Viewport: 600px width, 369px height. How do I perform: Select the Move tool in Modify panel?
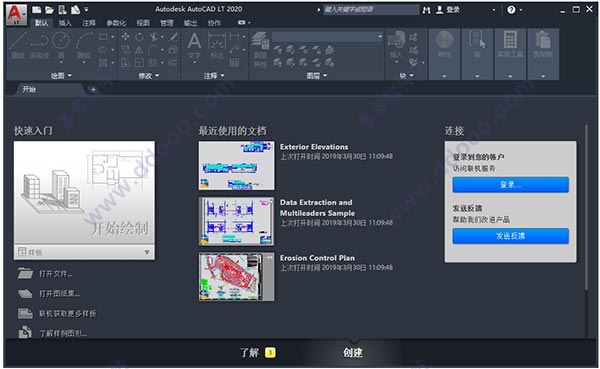coord(125,37)
